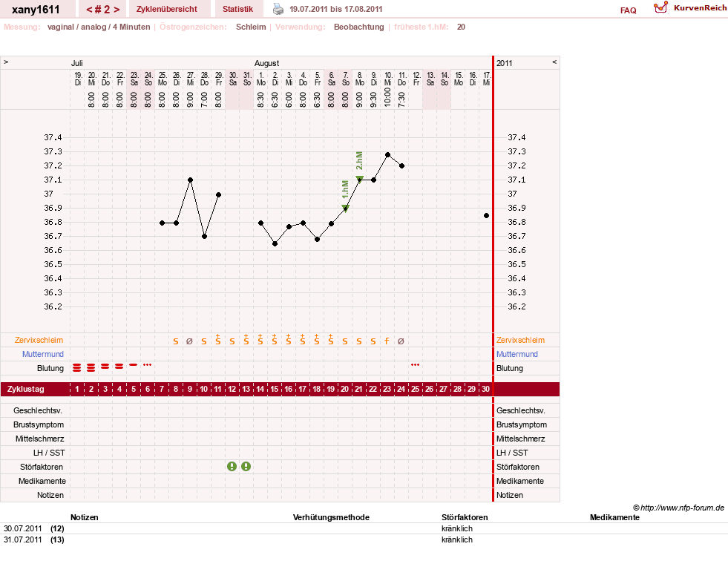Click the früheste 1.hM value 20
This screenshot has width=728, height=561.
click(x=461, y=27)
